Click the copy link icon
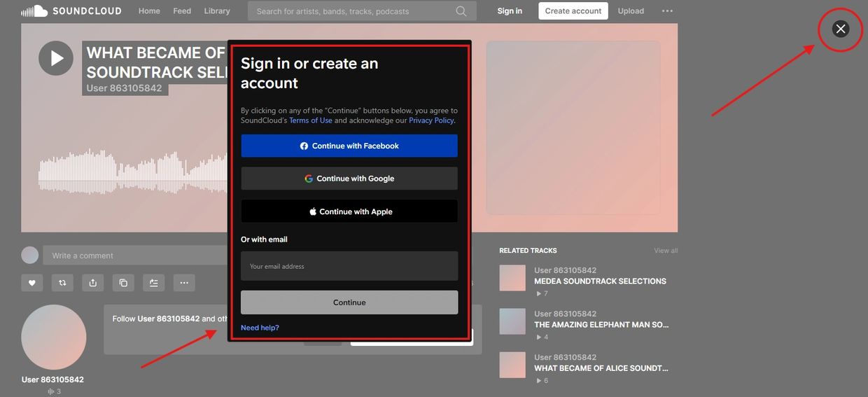Image resolution: width=868 pixels, height=397 pixels. tap(123, 283)
